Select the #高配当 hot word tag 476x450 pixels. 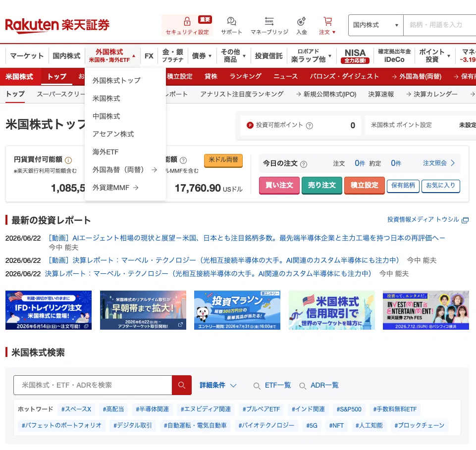[113, 409]
